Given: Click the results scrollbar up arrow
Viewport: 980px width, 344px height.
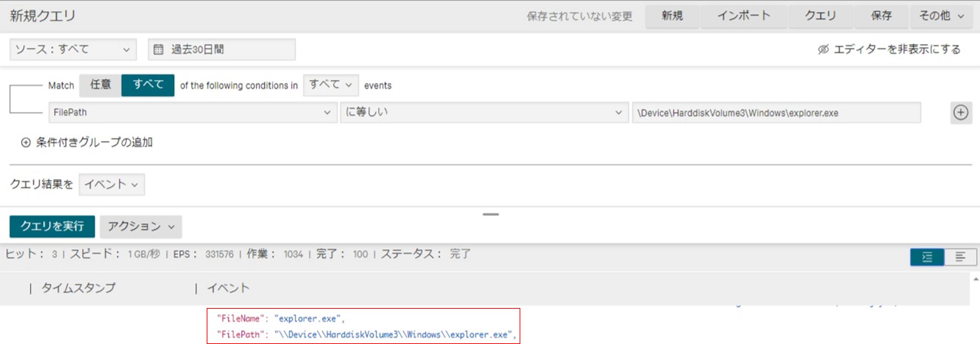Looking at the screenshot, I should [x=976, y=279].
